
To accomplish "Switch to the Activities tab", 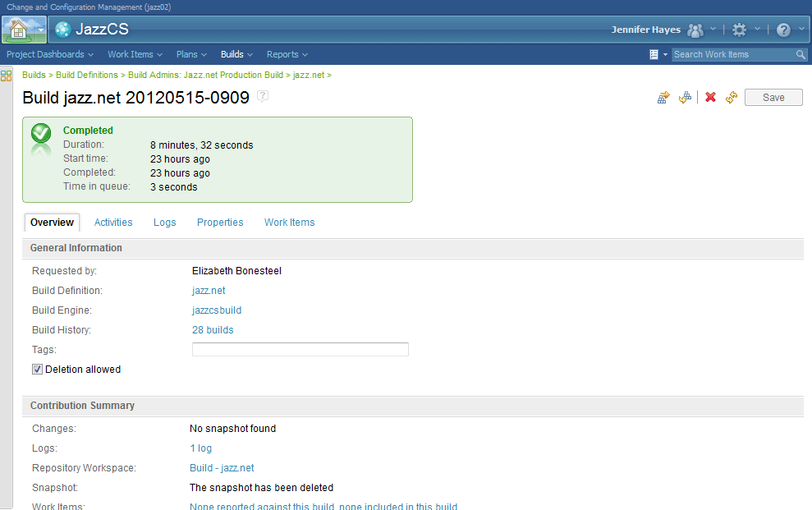I will tap(113, 223).
